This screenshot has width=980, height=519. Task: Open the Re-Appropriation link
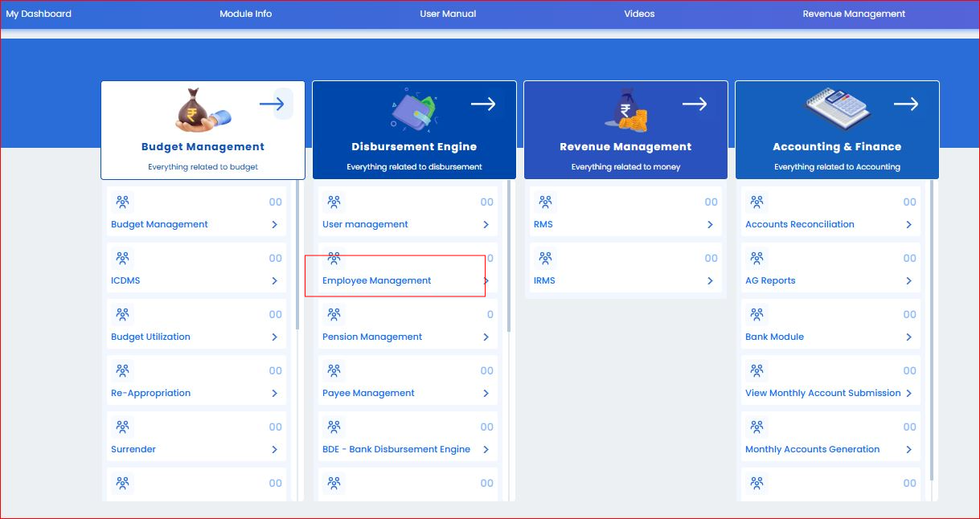tap(151, 393)
